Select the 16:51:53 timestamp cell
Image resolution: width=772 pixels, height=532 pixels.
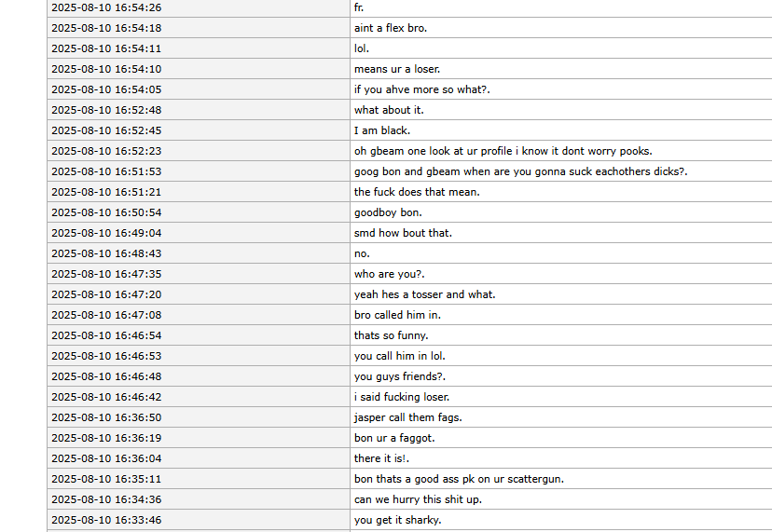[106, 171]
